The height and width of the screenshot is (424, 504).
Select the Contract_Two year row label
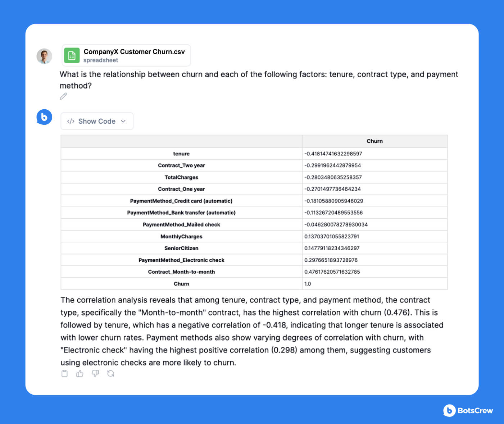click(x=181, y=165)
